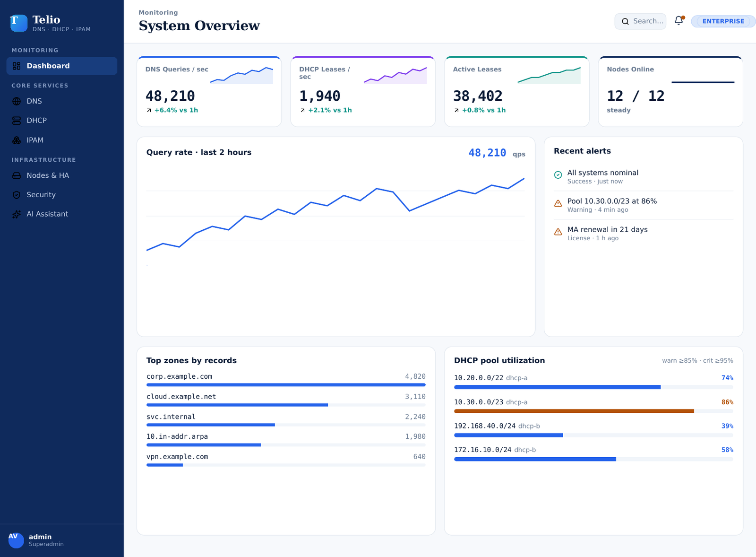The width and height of the screenshot is (756, 557).
Task: Click the "39%" utilization value
Action: point(727,426)
